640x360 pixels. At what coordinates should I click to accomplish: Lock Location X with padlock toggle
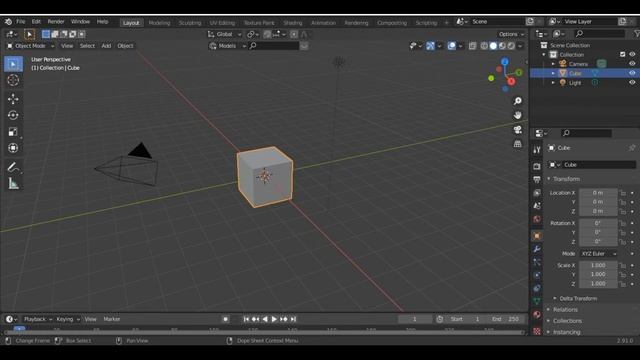point(623,193)
